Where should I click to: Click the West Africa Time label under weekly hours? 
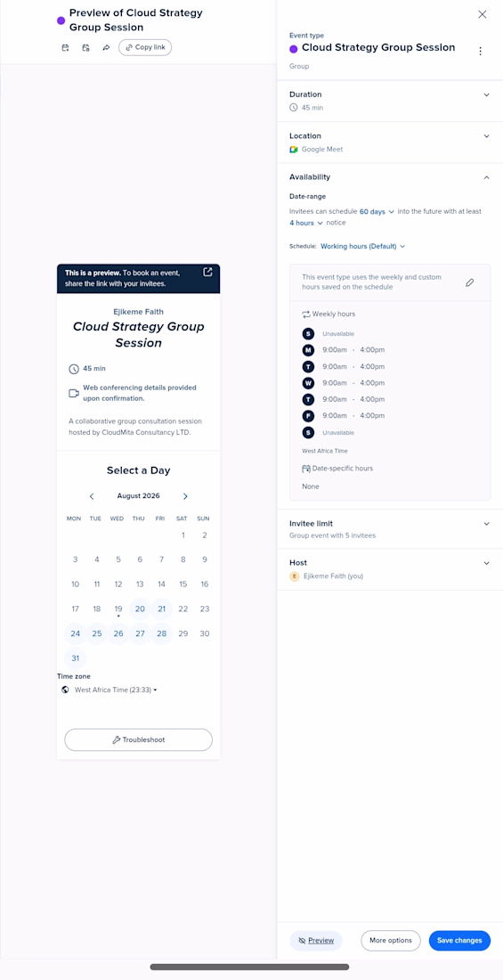pos(324,451)
